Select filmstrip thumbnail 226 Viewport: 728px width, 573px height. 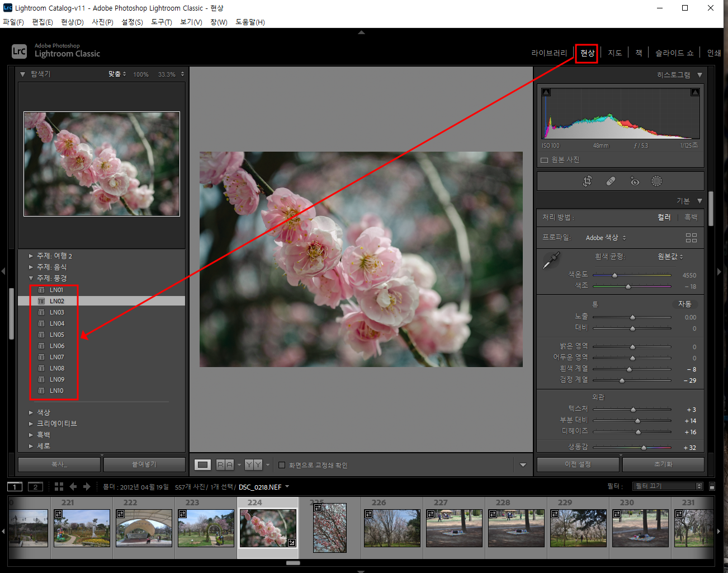(x=392, y=528)
